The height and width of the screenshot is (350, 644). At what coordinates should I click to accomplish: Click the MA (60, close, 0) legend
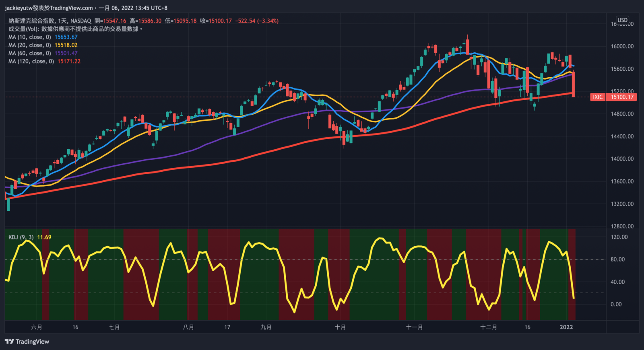30,53
